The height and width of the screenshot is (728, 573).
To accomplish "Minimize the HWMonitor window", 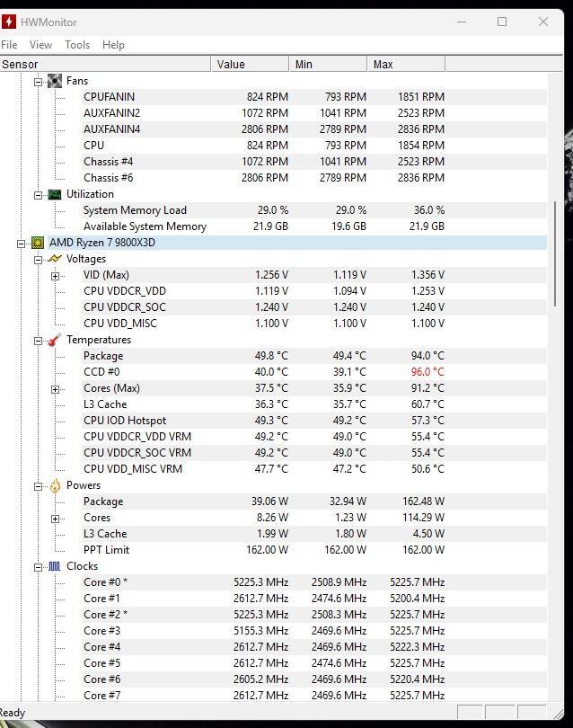I will 462,22.
